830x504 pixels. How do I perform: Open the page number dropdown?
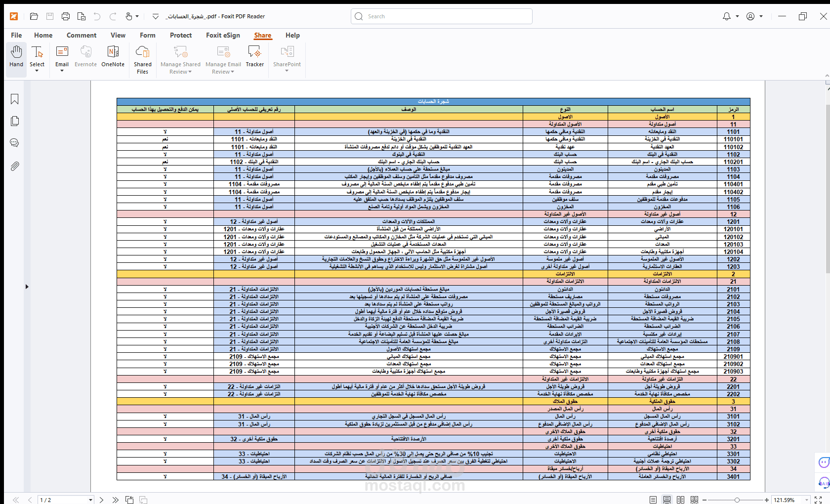90,500
